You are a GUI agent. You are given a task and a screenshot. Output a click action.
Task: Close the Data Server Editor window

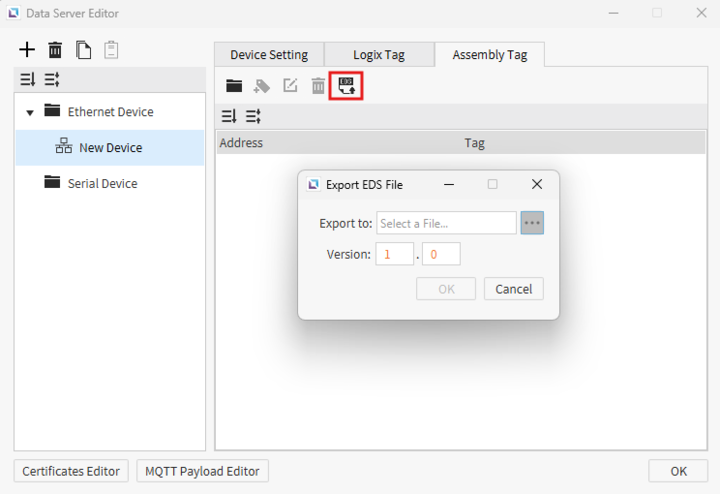(x=701, y=13)
